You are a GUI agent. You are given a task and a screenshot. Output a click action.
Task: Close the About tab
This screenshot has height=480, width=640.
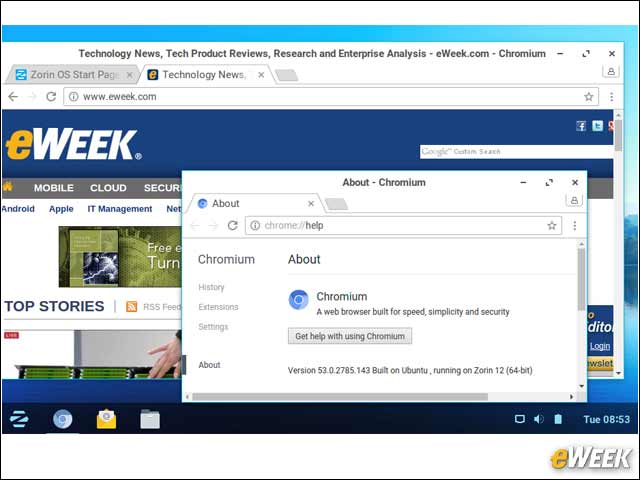pos(311,203)
